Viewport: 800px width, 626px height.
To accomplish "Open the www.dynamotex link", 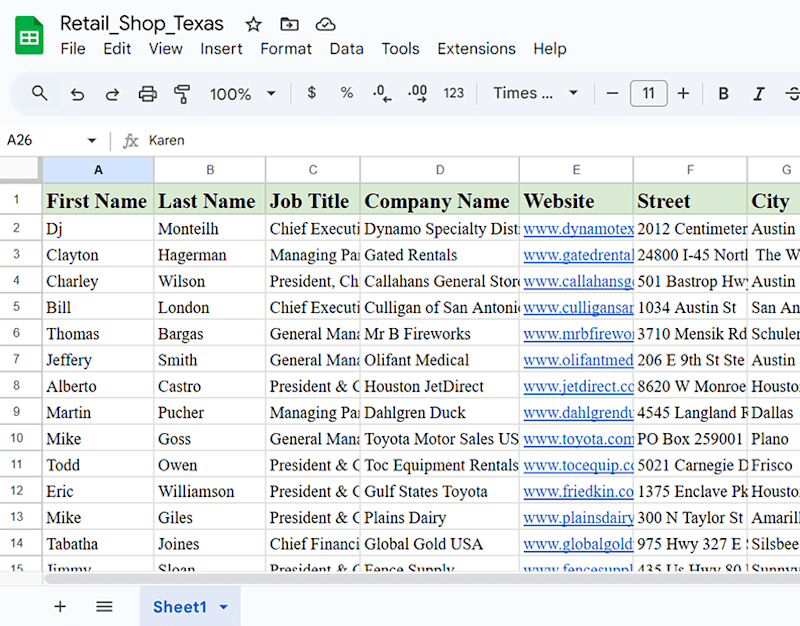I will (x=578, y=229).
